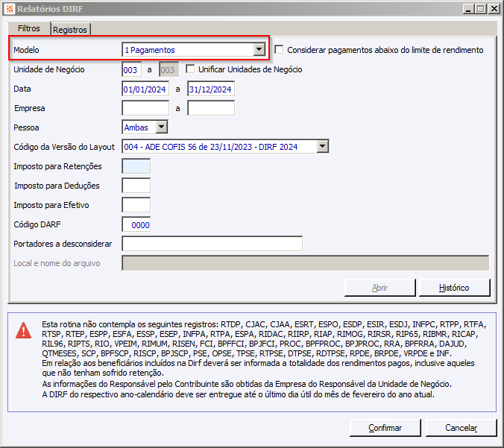Select the Modelo combo box '1 Pagamentos'

tap(194, 50)
